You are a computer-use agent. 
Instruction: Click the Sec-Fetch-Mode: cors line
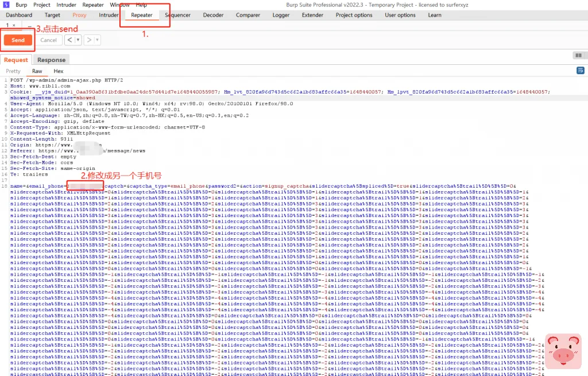(x=41, y=162)
